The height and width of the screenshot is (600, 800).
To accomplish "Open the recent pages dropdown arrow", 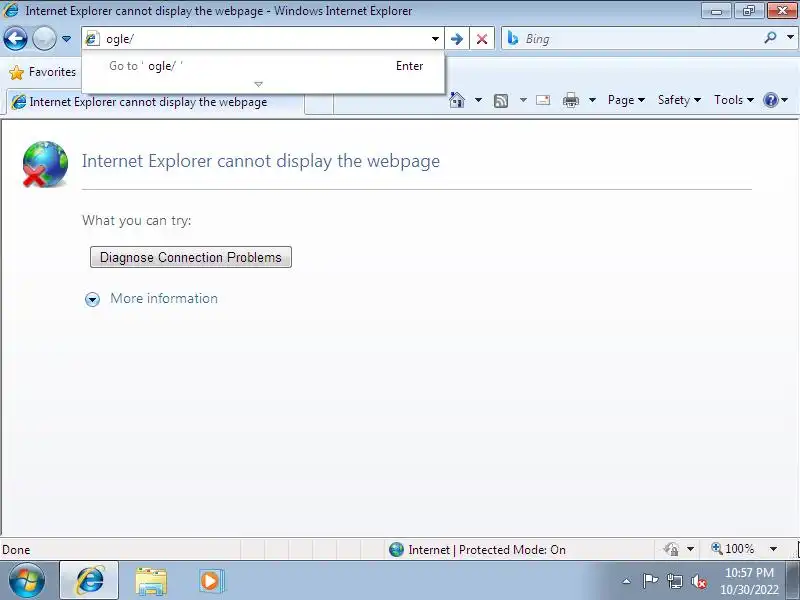I will coord(66,39).
